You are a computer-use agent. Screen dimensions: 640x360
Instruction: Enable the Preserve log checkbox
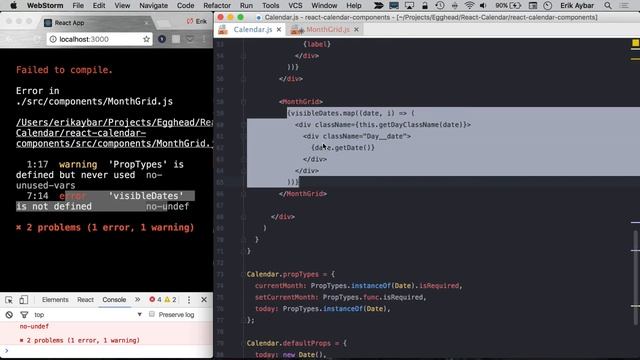click(152, 314)
